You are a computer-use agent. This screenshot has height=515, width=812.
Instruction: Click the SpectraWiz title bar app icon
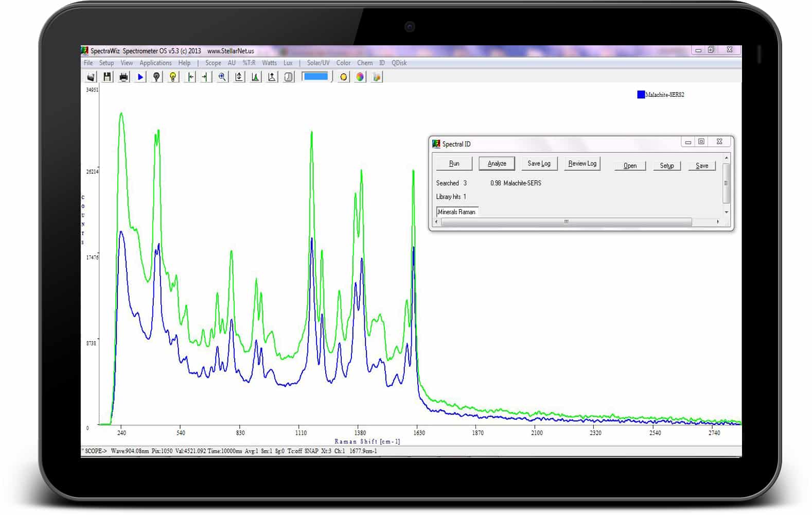[85, 50]
